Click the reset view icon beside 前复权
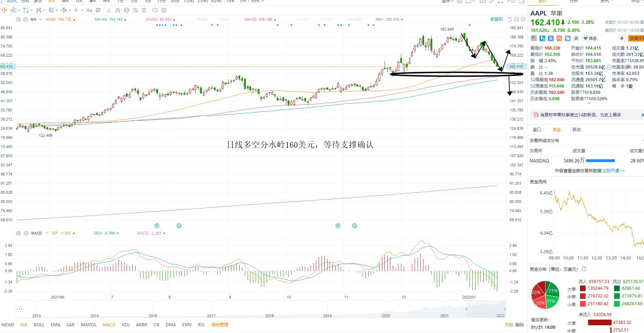 (510, 19)
